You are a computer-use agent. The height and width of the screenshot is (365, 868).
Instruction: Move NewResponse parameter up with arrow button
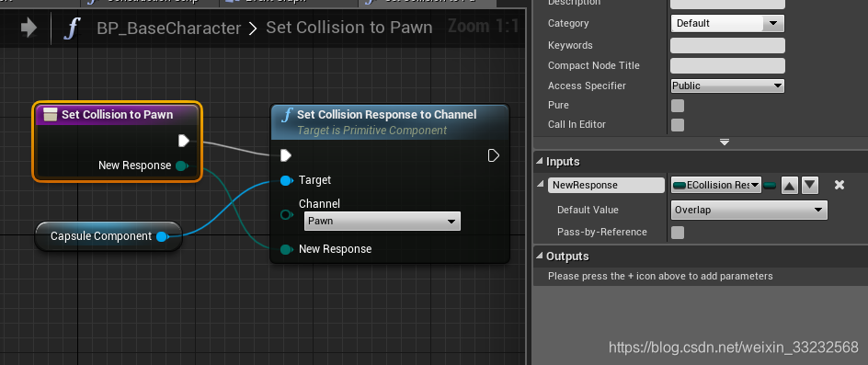click(790, 186)
